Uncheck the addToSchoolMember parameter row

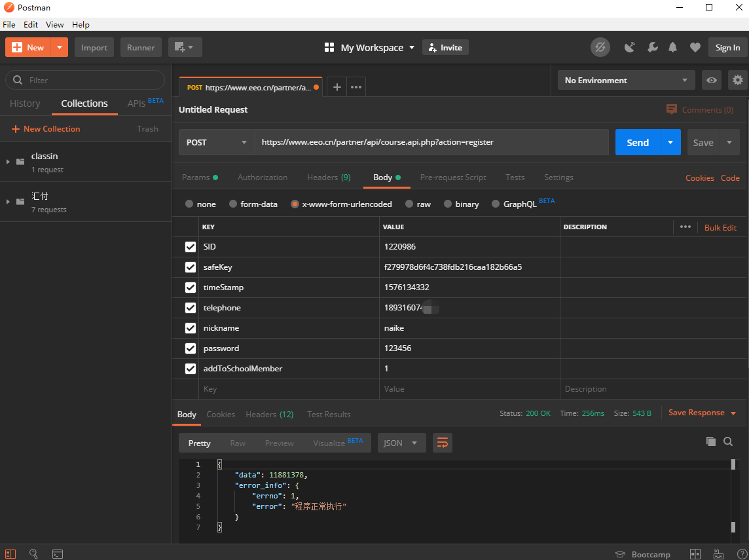190,368
